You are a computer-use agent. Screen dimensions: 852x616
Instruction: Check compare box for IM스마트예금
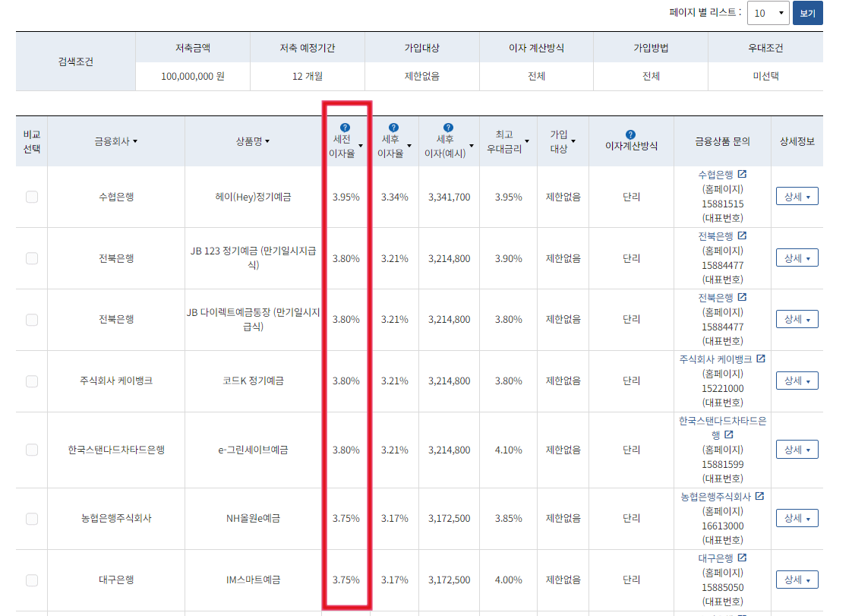point(32,580)
